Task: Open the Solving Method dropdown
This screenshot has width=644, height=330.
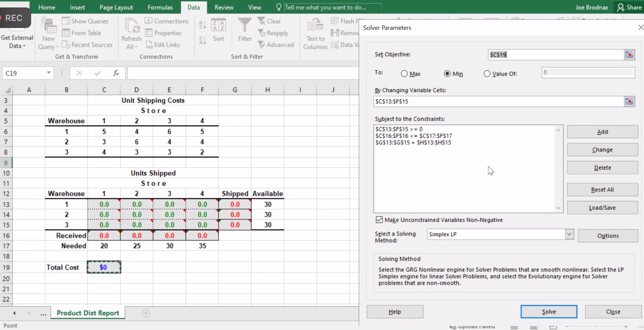Action: pos(569,234)
